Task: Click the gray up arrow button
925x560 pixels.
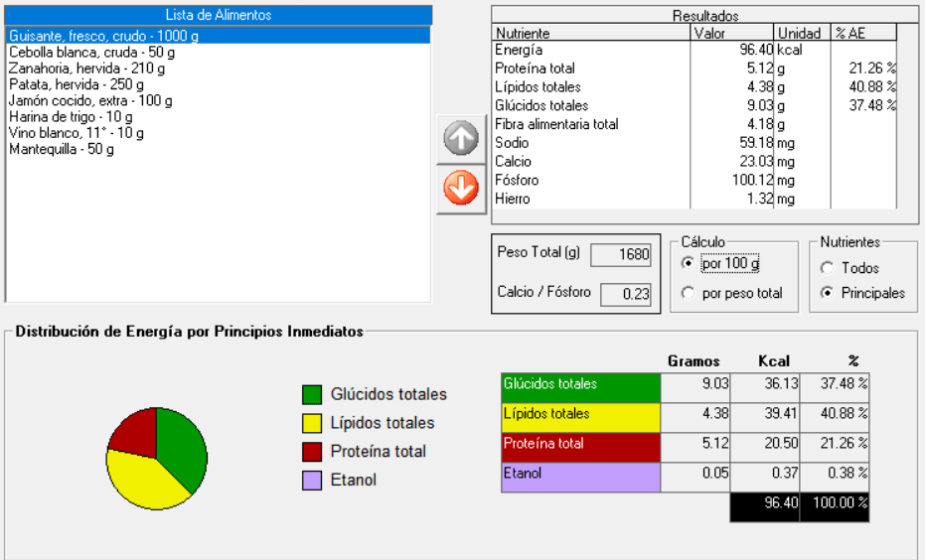Action: coord(460,140)
